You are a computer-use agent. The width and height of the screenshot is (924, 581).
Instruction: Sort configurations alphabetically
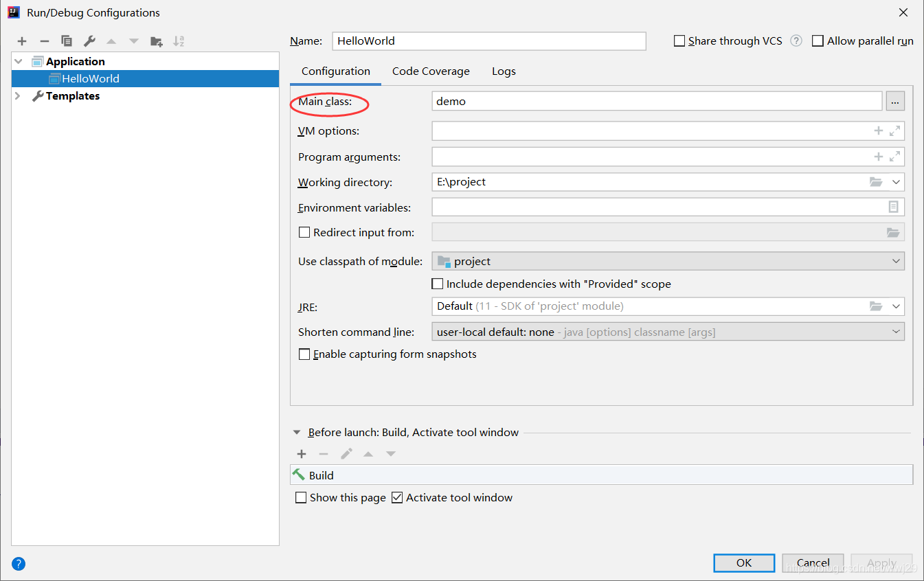pyautogui.click(x=179, y=41)
